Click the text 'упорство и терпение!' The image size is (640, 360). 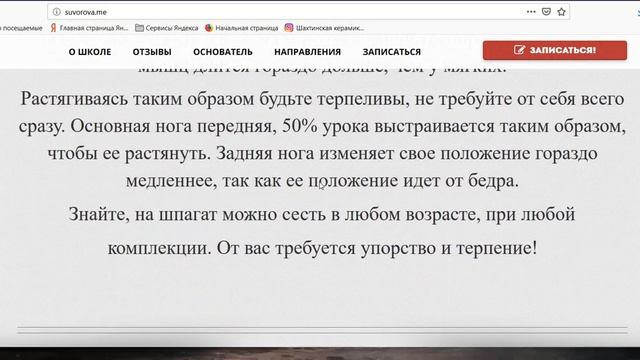(449, 248)
